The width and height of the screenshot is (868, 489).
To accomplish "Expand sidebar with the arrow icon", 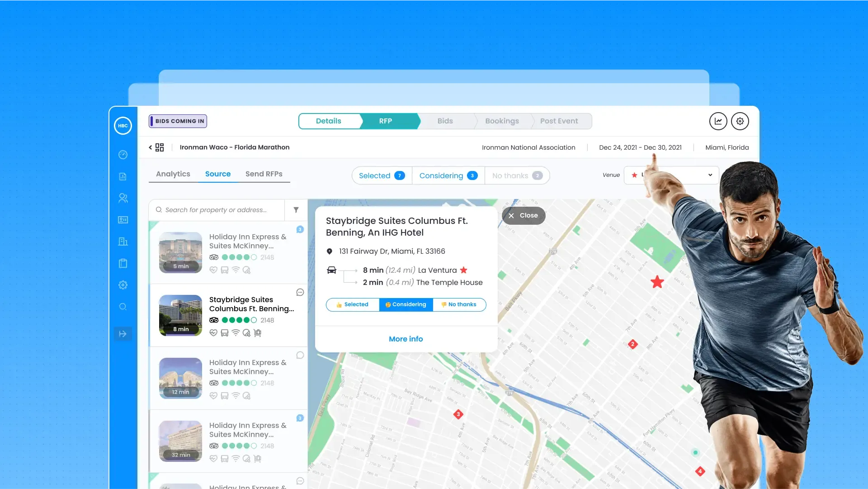I will tap(123, 334).
